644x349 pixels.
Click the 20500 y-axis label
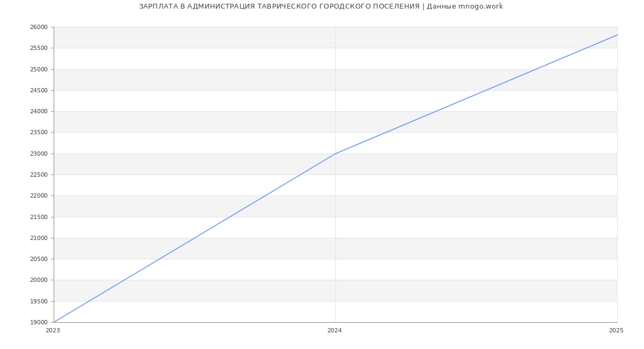pyautogui.click(x=39, y=259)
